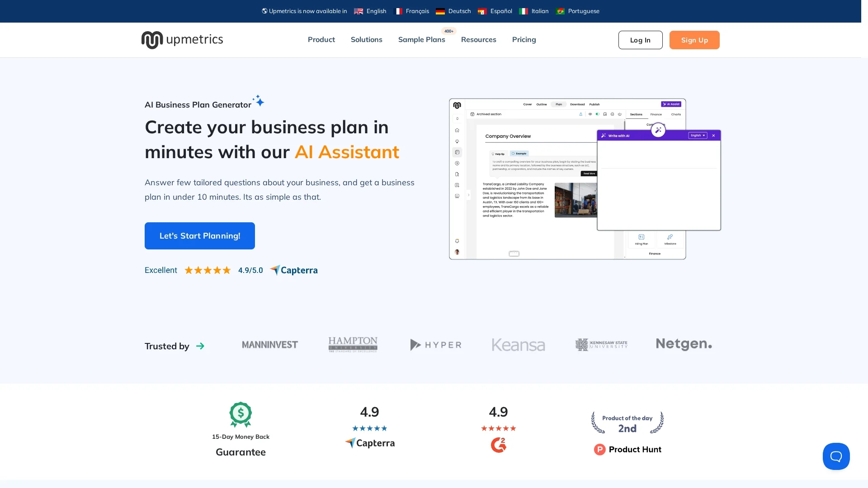Image resolution: width=868 pixels, height=488 pixels.
Task: Click the presentation icon in preview sidebar
Action: coord(457,196)
